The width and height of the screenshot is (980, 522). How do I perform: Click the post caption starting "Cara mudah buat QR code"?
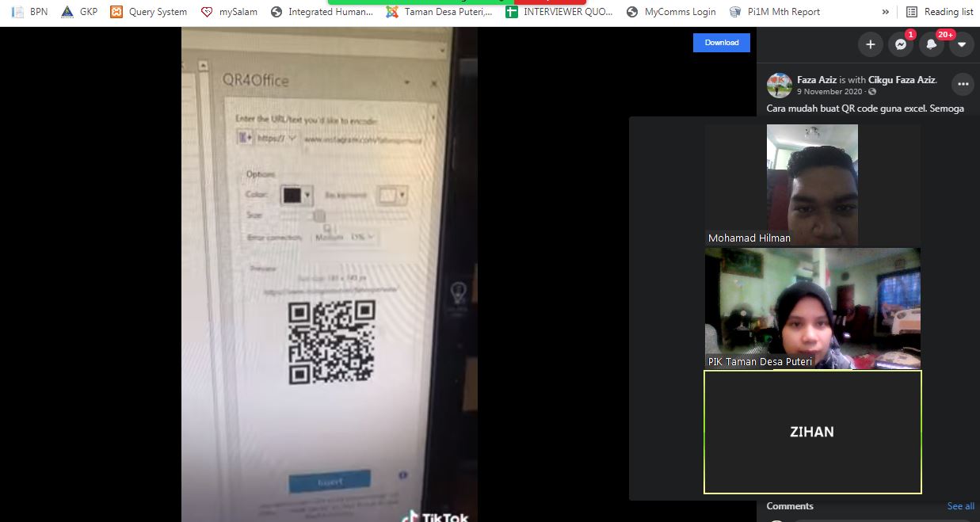[x=865, y=109]
